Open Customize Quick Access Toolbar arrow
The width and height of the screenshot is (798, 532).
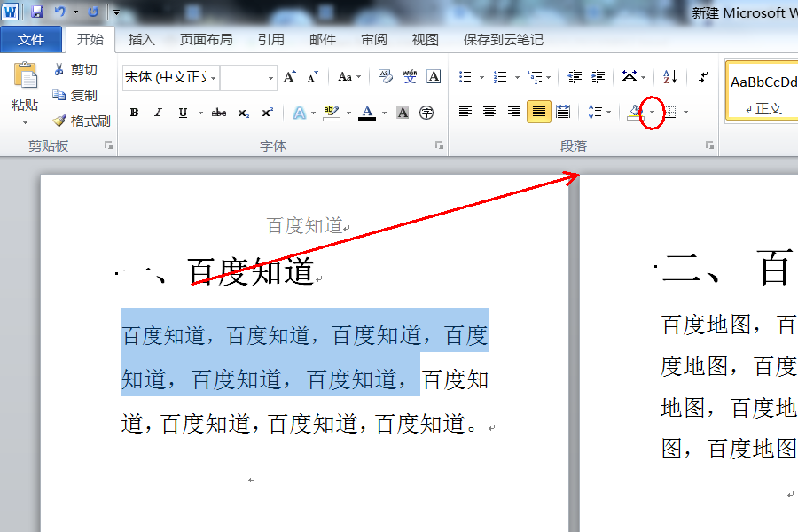coord(116,12)
